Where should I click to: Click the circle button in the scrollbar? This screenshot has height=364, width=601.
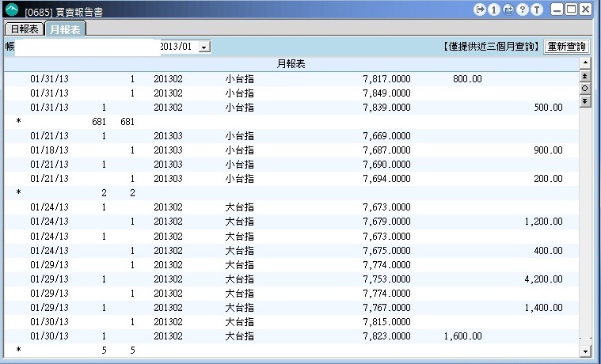[x=585, y=89]
